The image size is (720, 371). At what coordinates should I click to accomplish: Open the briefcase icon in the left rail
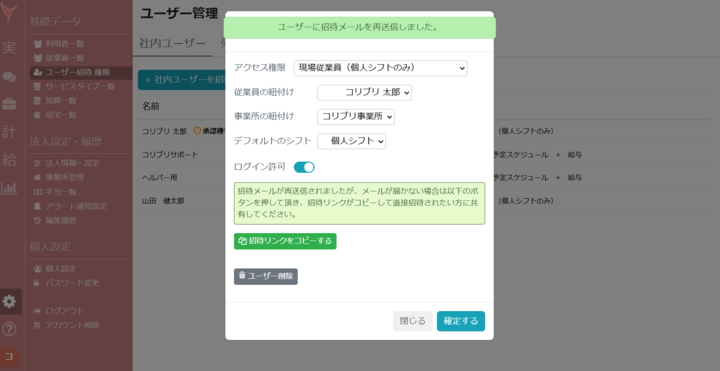tap(9, 104)
